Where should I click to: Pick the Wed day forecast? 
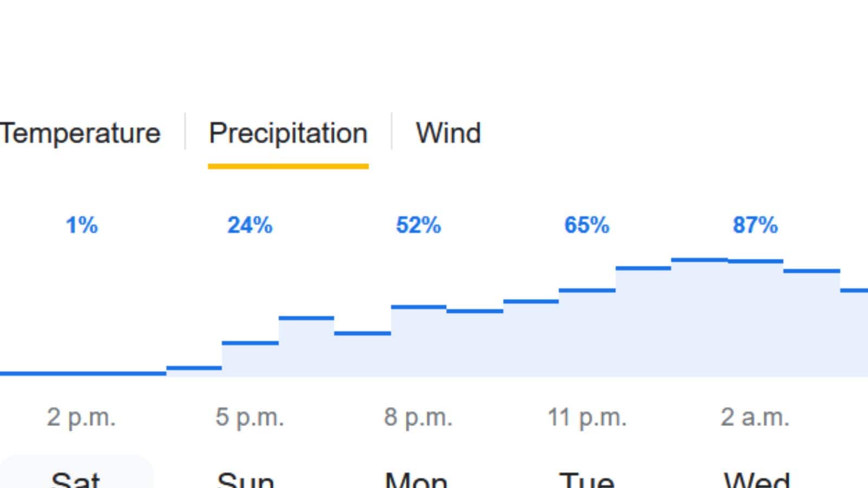(756, 478)
